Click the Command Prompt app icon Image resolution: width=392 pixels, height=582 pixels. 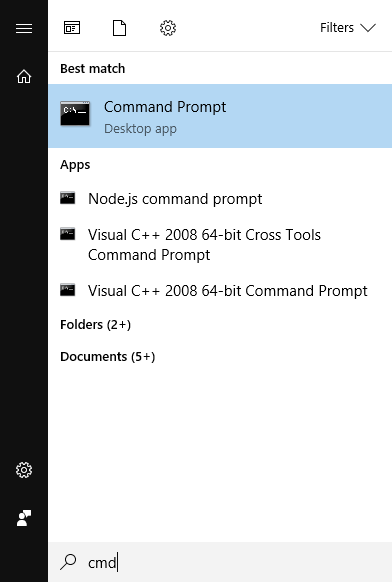click(75, 113)
